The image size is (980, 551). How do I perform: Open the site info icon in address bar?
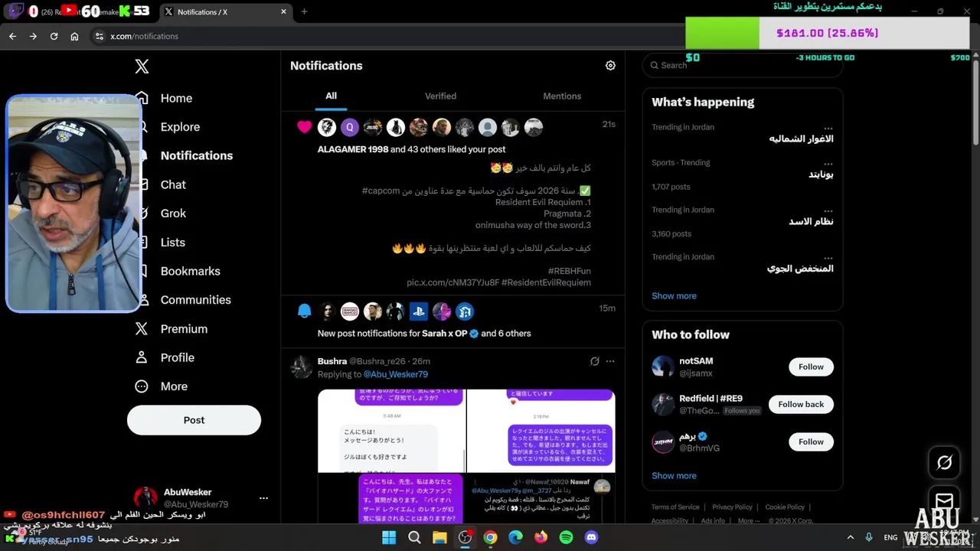coord(99,36)
